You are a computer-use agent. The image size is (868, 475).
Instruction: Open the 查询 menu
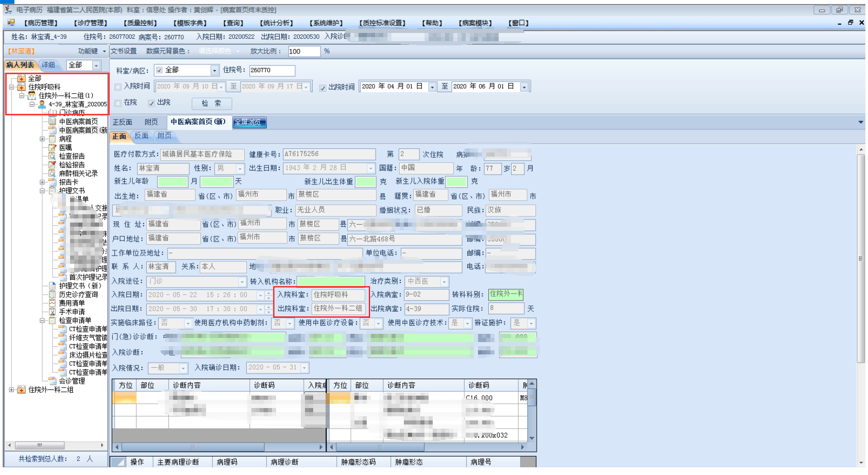[x=233, y=23]
